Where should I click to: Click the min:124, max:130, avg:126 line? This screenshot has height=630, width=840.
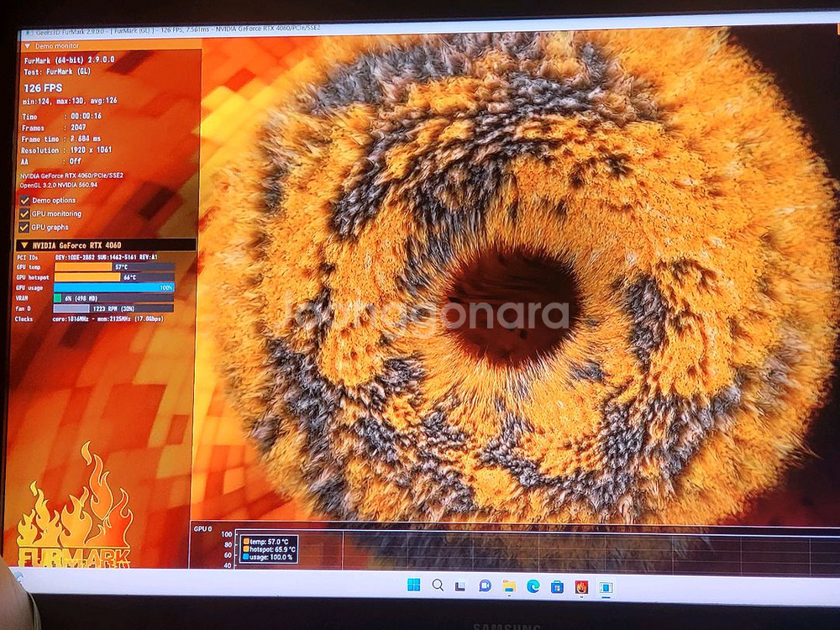[x=70, y=102]
